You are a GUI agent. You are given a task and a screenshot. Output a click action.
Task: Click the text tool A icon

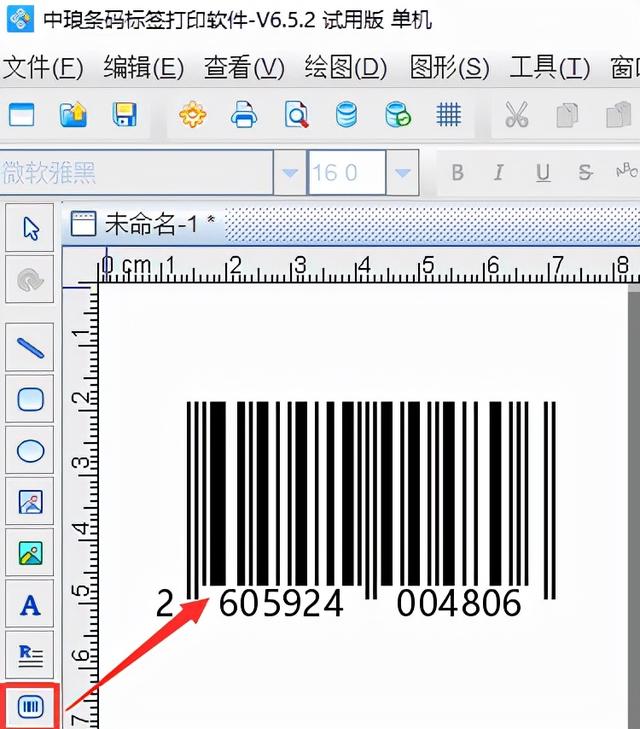click(x=31, y=605)
